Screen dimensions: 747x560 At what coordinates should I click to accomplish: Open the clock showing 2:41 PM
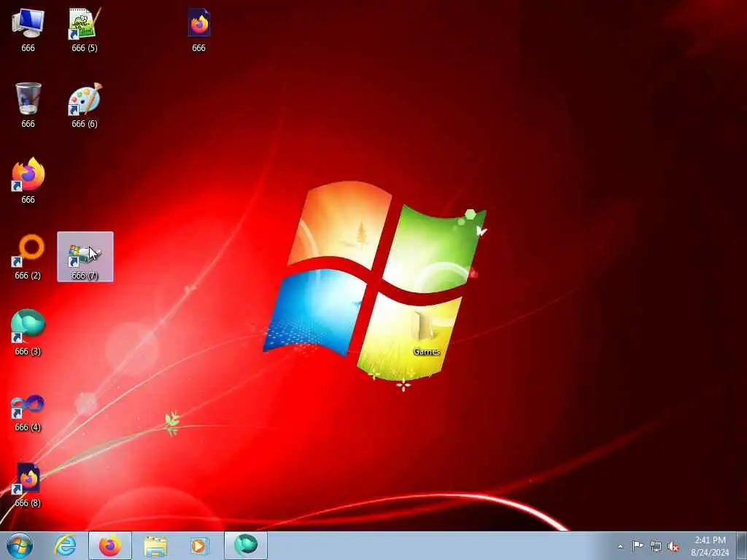pyautogui.click(x=710, y=546)
